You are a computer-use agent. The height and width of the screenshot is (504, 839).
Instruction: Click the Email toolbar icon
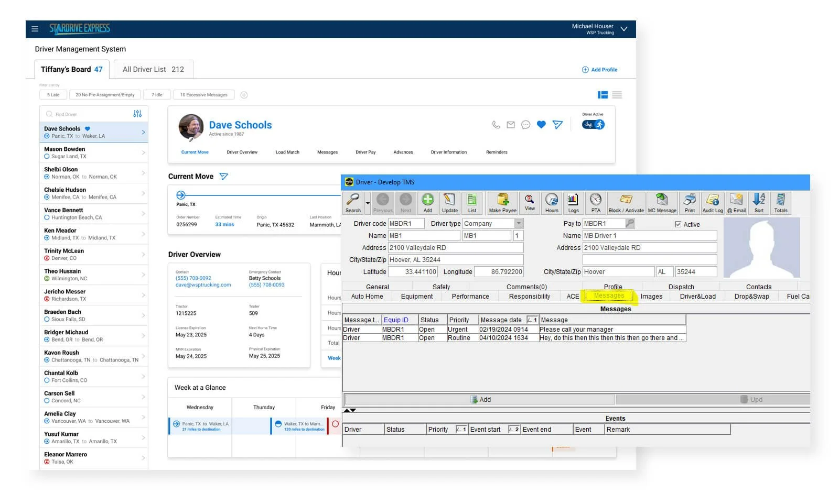[x=736, y=203]
